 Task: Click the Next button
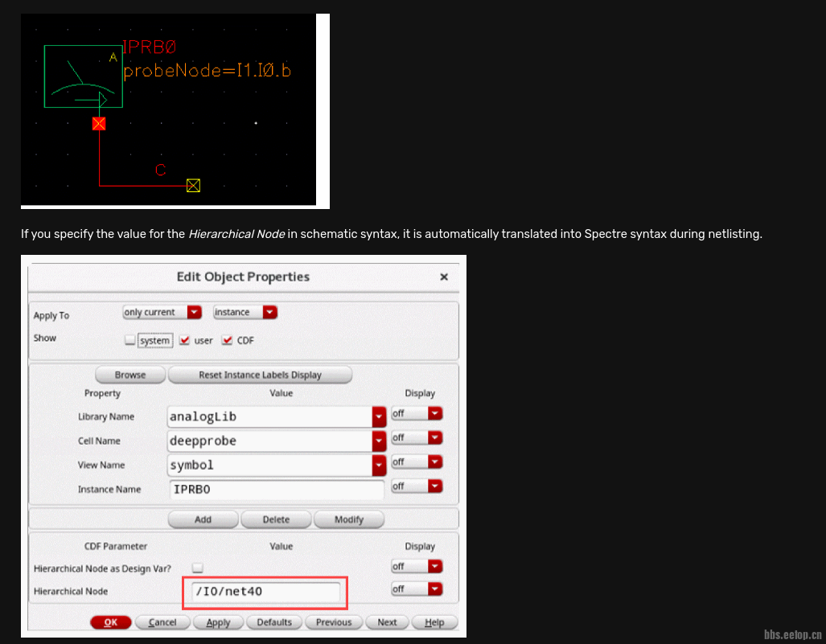[387, 622]
